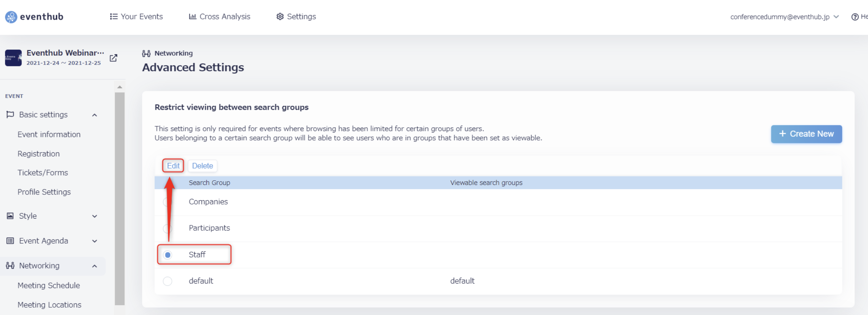Click the Delete button

point(203,166)
